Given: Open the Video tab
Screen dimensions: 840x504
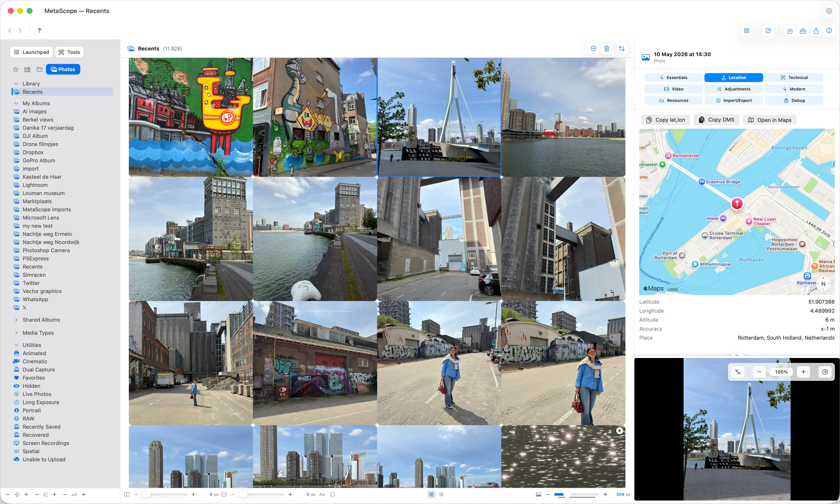Looking at the screenshot, I should 673,89.
